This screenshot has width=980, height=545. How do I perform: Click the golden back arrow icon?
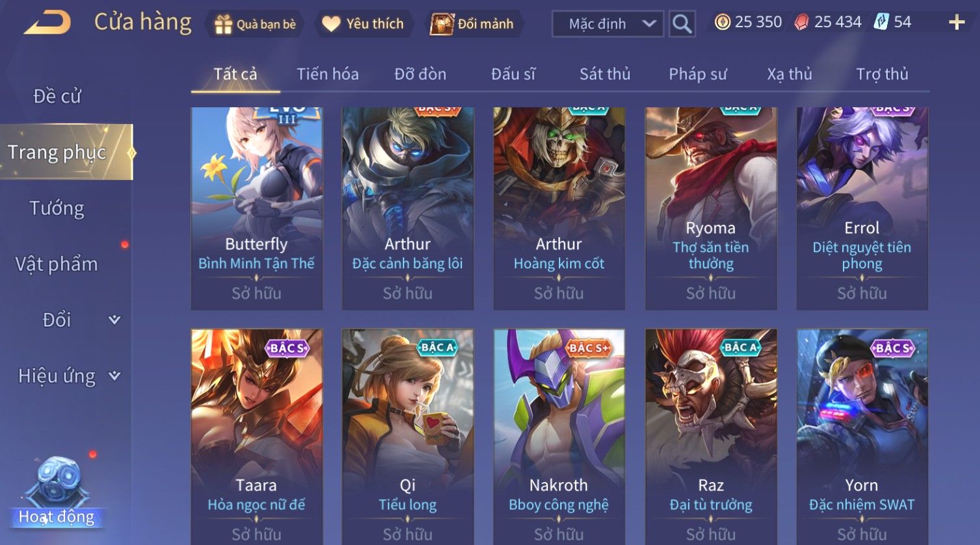point(47,23)
